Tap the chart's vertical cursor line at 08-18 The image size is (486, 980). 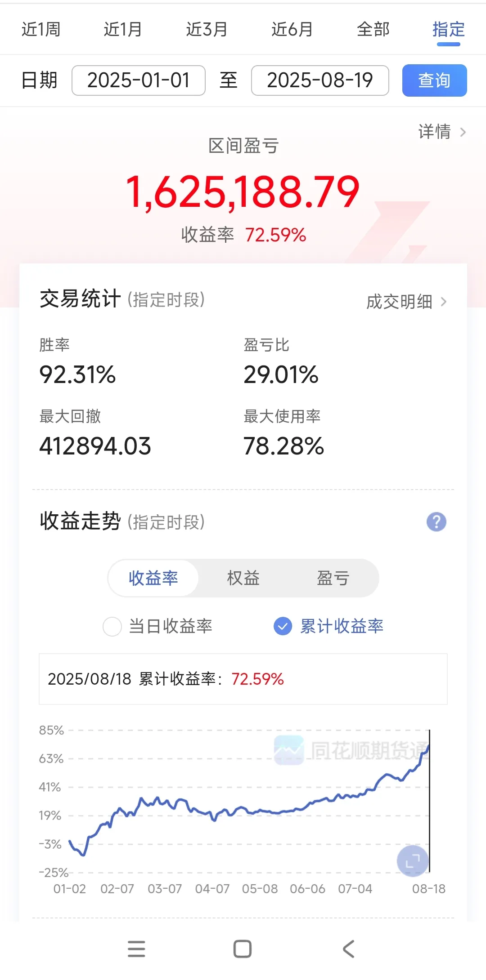[429, 800]
